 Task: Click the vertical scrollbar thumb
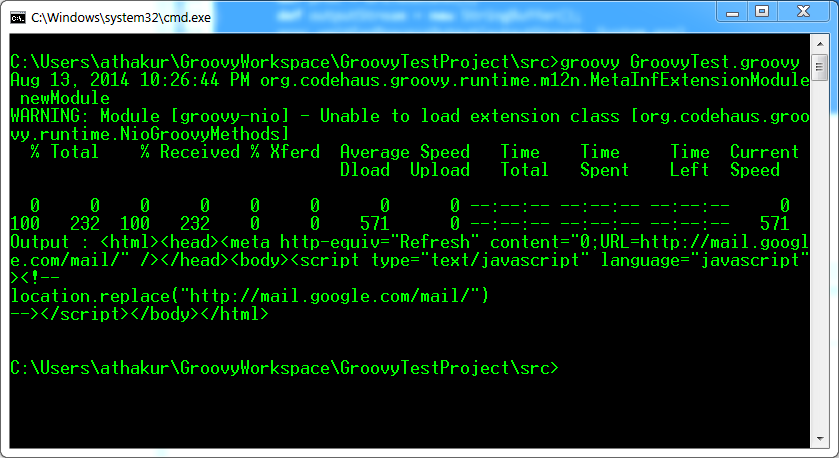[820, 67]
